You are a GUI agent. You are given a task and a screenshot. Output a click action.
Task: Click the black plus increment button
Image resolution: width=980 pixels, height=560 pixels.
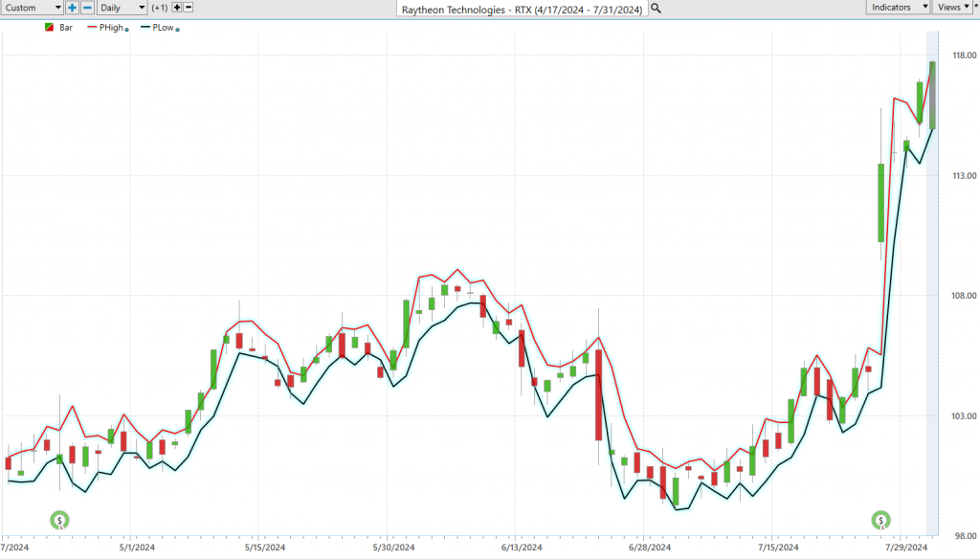[176, 8]
